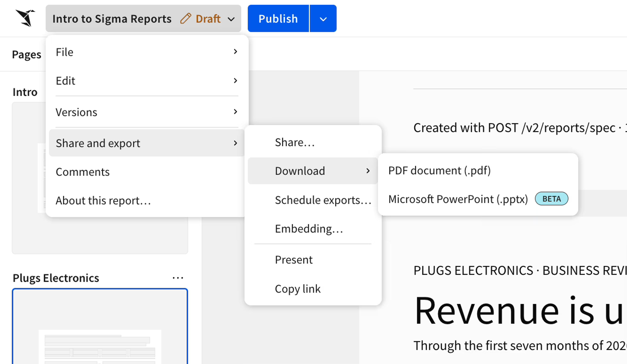Expand the Download row chevron arrow
The width and height of the screenshot is (627, 364).
[368, 171]
